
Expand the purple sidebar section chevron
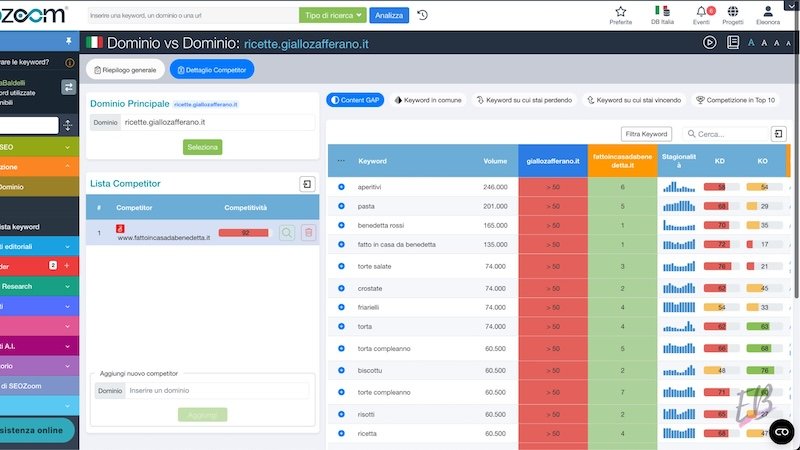pos(67,366)
